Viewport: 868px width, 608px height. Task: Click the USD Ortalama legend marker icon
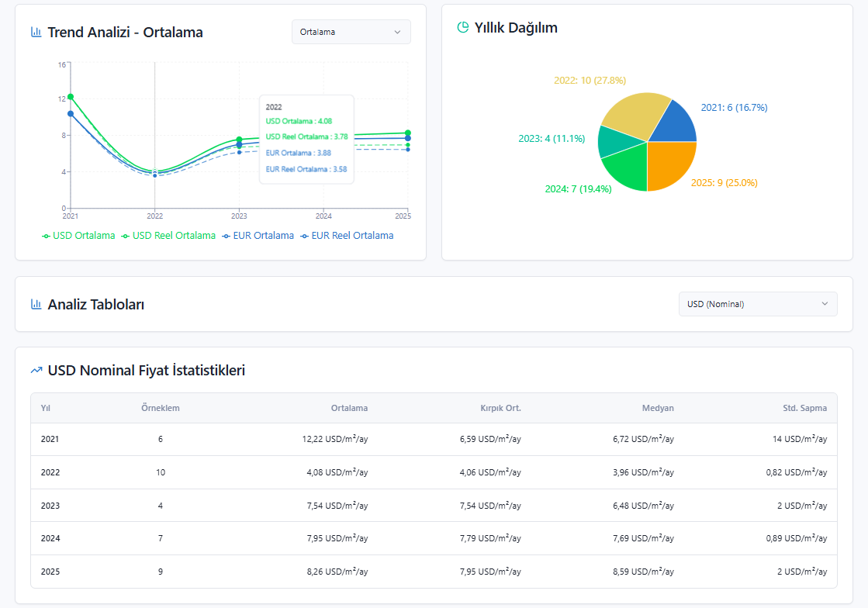pos(46,237)
